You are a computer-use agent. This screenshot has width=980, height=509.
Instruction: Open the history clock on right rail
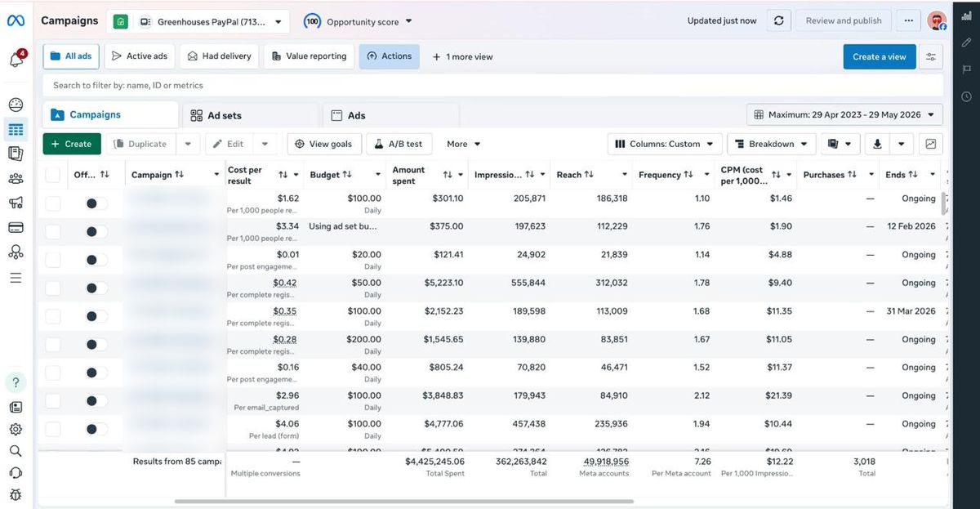[967, 96]
